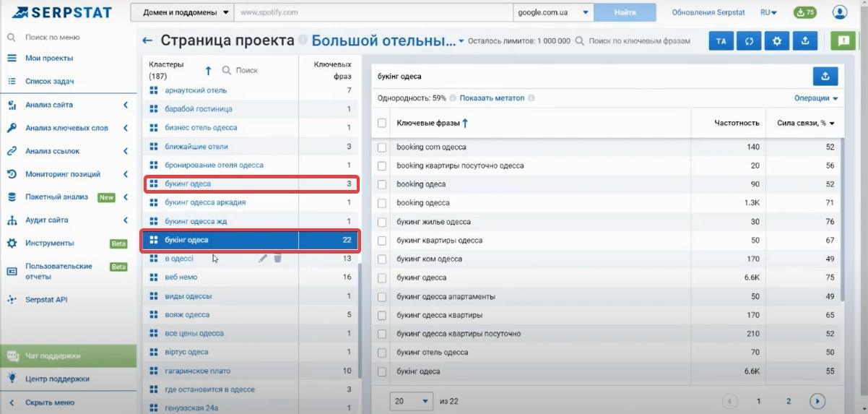Image resolution: width=868 pixels, height=414 pixels.
Task: Check букинг одесса апартаменты checkbox
Action: point(382,296)
